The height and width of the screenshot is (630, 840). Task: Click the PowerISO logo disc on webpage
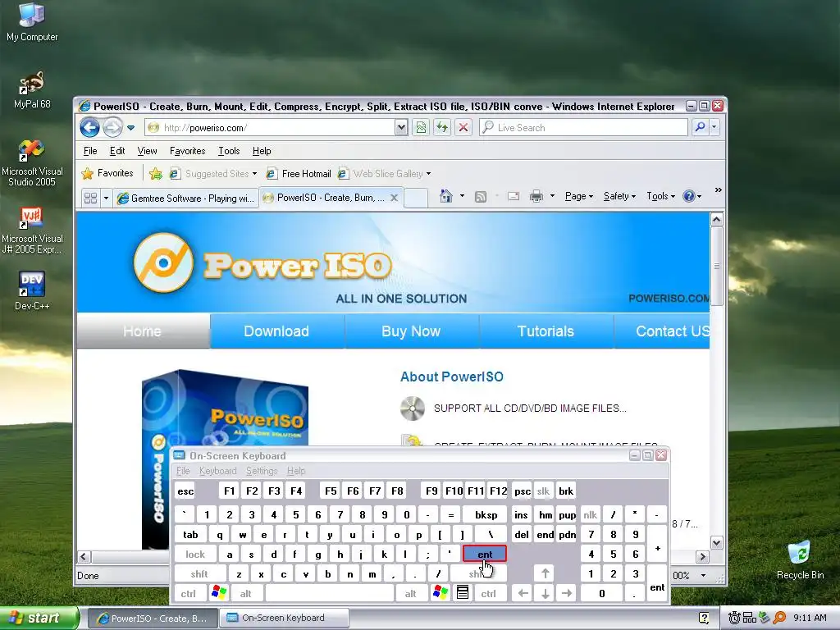point(163,262)
